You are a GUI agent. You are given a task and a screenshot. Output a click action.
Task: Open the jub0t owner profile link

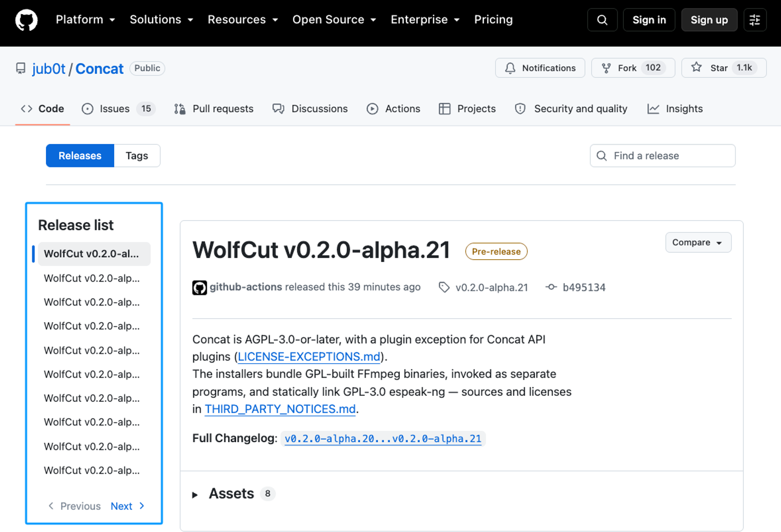click(x=49, y=69)
